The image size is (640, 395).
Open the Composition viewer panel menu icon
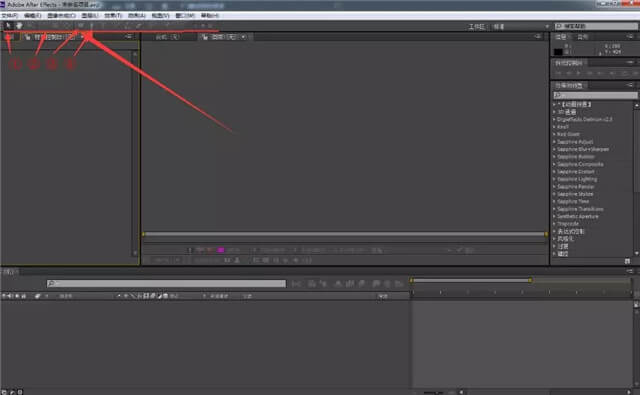[538, 37]
